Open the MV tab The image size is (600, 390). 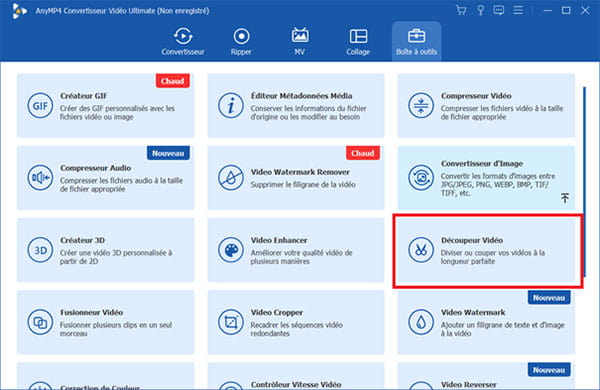[300, 41]
